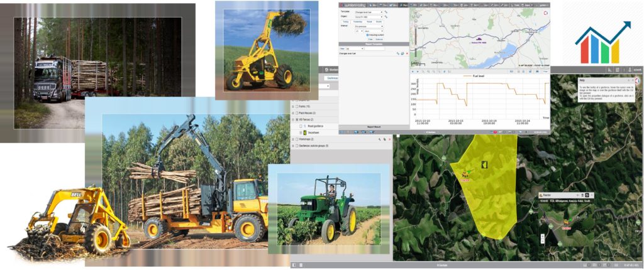The height and width of the screenshot is (270, 644).
Task: Toggle Geofences outside groups (9) checkbox
Action: point(297,146)
